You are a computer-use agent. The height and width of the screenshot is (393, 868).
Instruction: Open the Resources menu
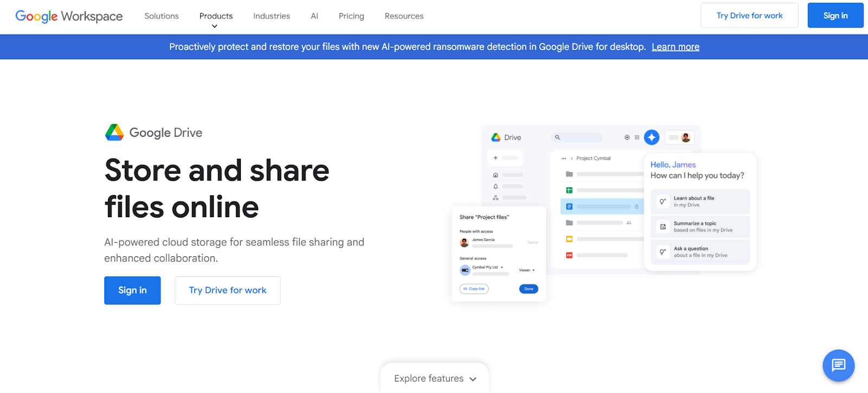(x=404, y=16)
